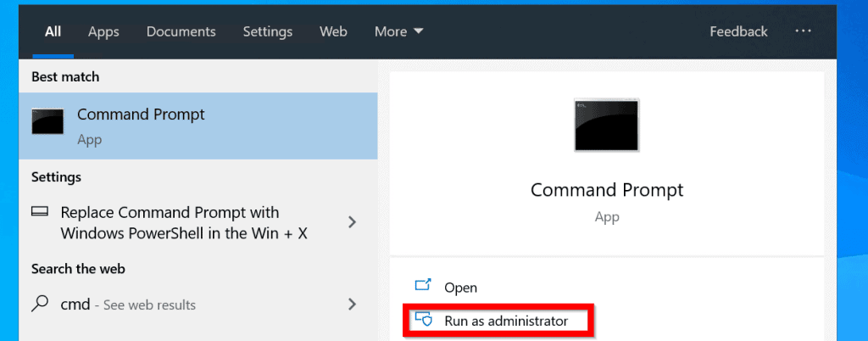Expand arrow beside cmd web results

[x=352, y=304]
